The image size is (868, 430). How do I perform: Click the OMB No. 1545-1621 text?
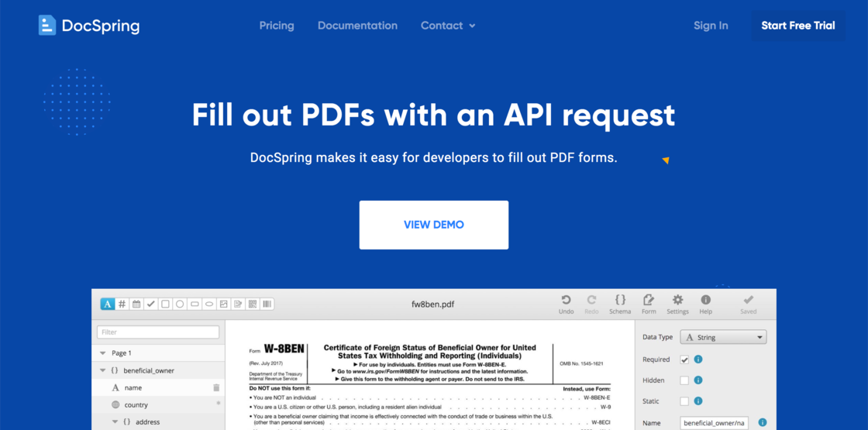point(582,363)
